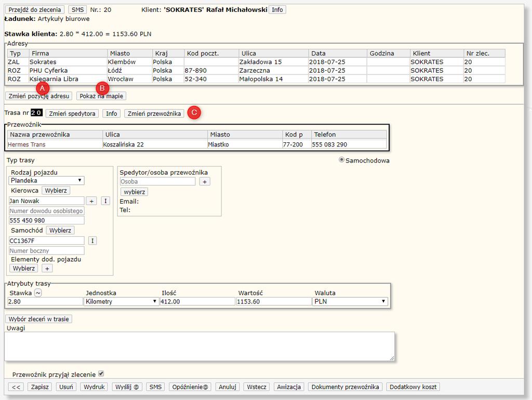Image resolution: width=532 pixels, height=400 pixels.
Task: Click Wybierz under Elementy dod. pojazdu
Action: 24,269
